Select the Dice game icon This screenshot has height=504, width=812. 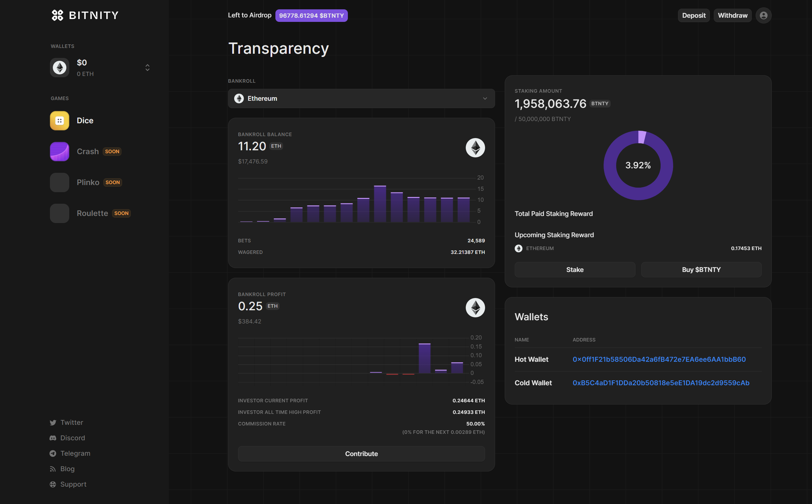[x=60, y=121]
